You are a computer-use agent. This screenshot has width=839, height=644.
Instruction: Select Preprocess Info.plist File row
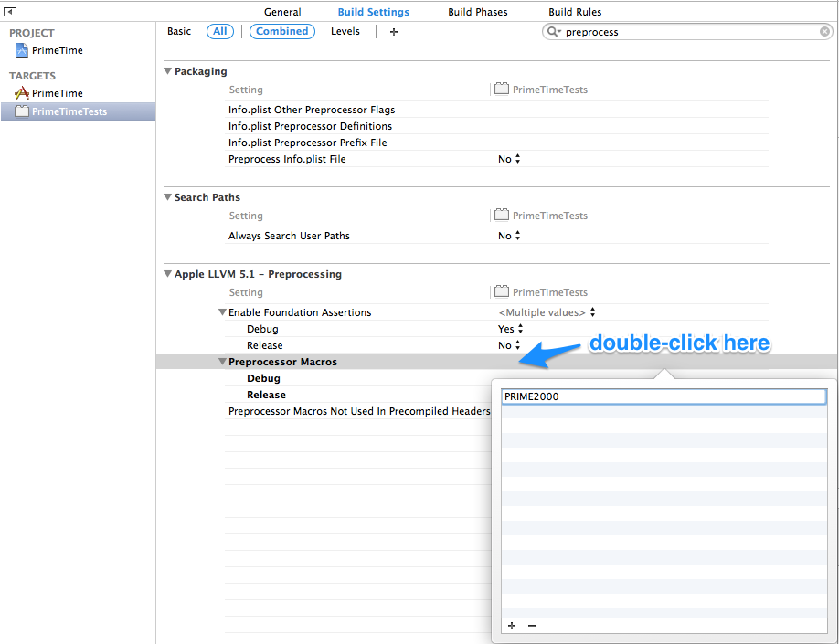click(496, 159)
